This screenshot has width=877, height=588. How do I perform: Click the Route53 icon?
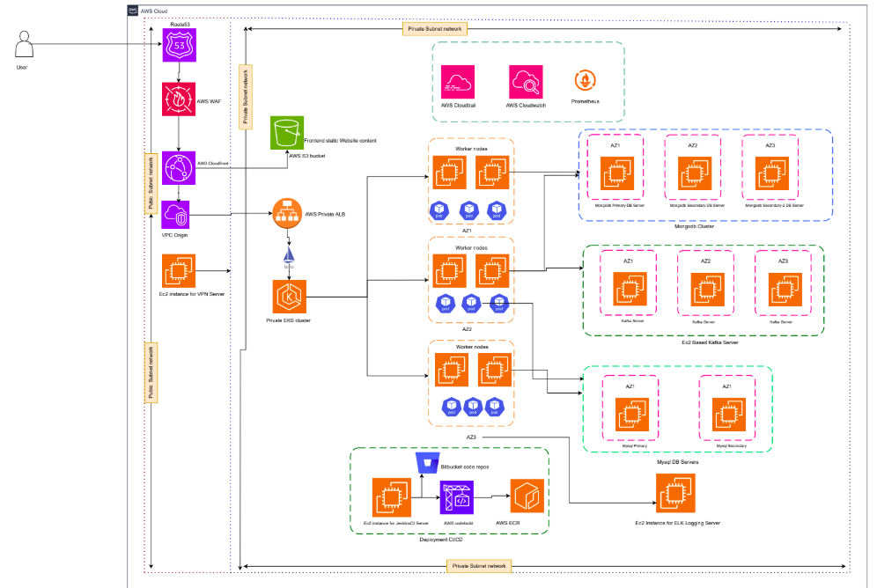tap(179, 45)
